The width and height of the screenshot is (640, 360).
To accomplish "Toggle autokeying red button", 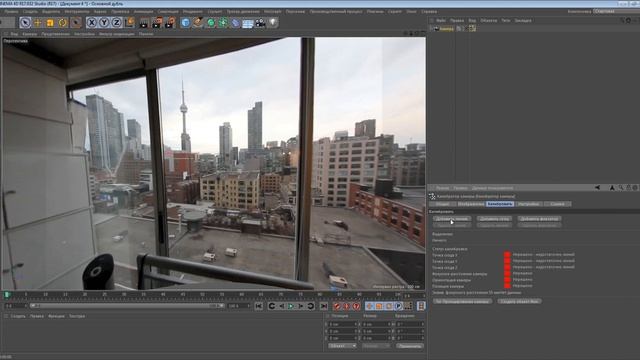I will pyautogui.click(x=347, y=306).
